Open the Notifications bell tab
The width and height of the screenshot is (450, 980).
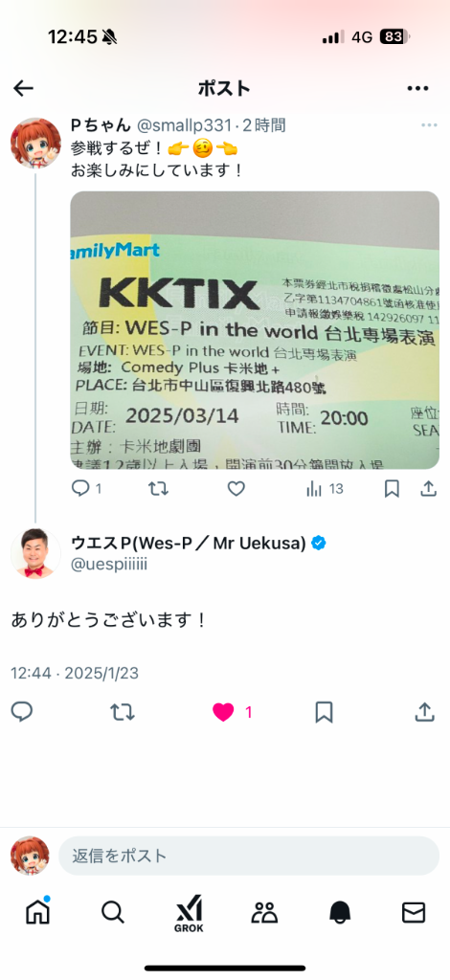pos(340,913)
